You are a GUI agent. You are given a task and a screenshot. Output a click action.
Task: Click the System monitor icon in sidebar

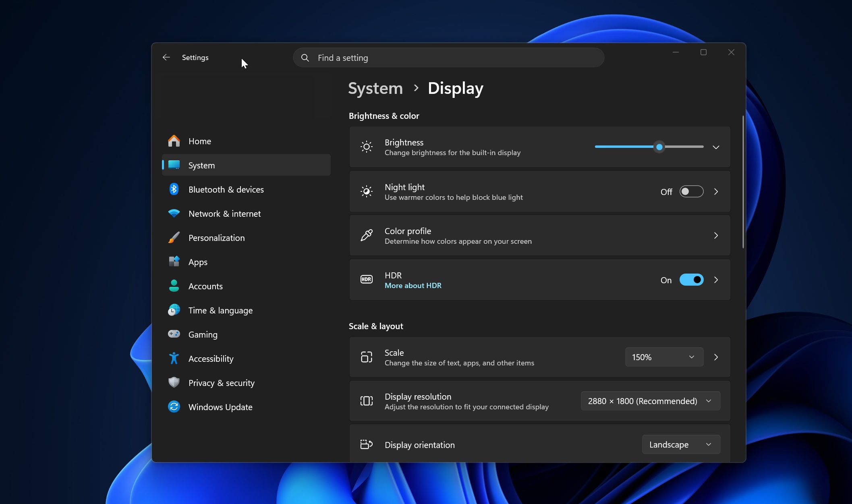click(x=174, y=165)
